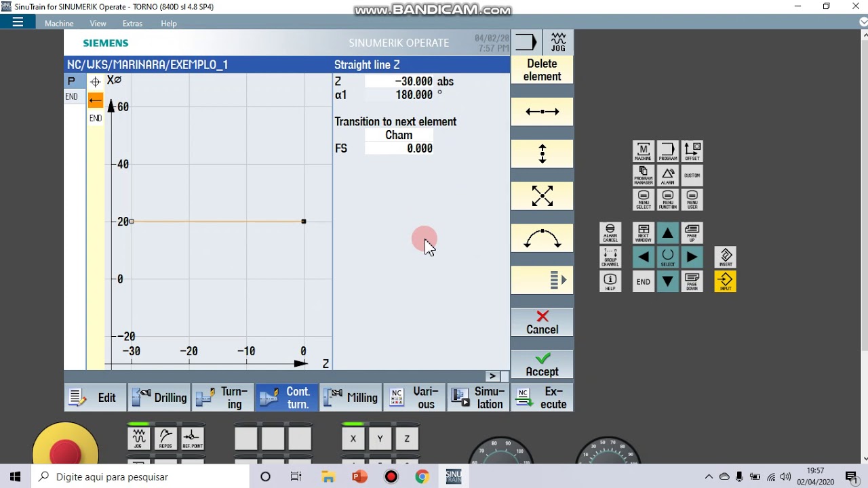Open the View menu

coord(98,23)
